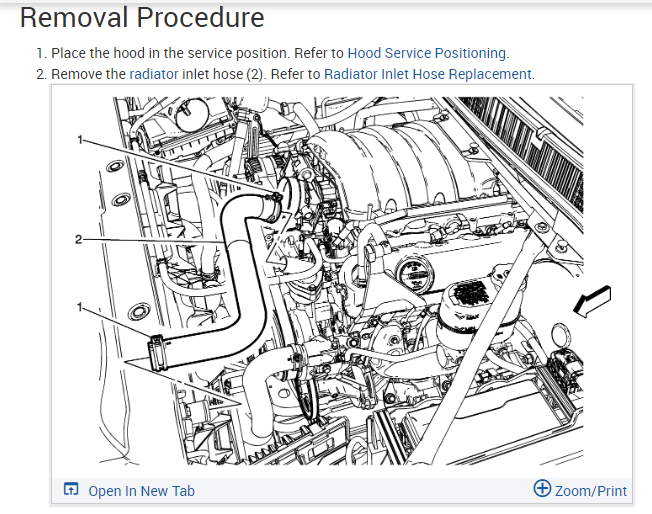Click the Open In New Tab icon
The height and width of the screenshot is (514, 652).
pos(71,489)
